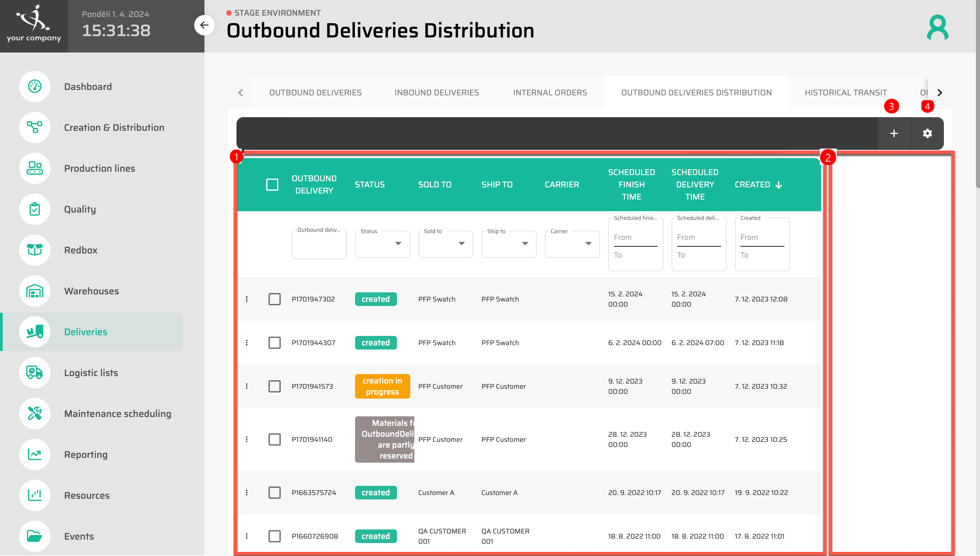Image resolution: width=980 pixels, height=556 pixels.
Task: Check the select-all checkbox in table header
Action: pyautogui.click(x=272, y=184)
